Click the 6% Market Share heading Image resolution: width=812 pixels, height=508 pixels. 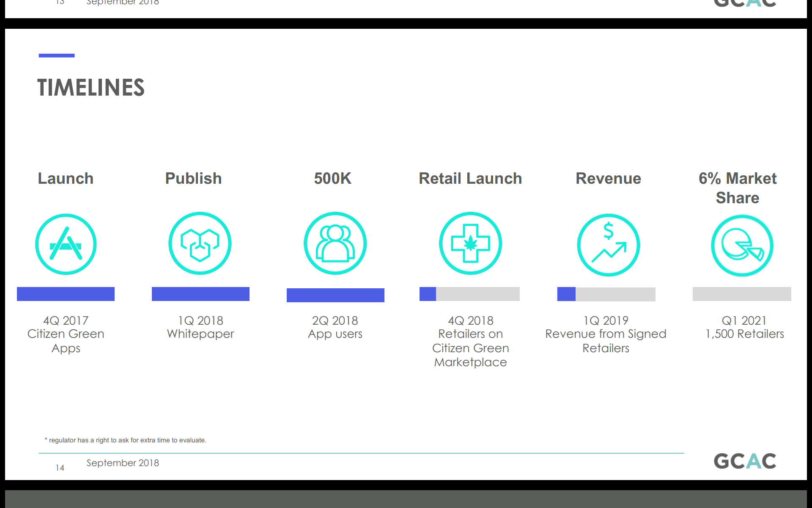[x=738, y=188]
